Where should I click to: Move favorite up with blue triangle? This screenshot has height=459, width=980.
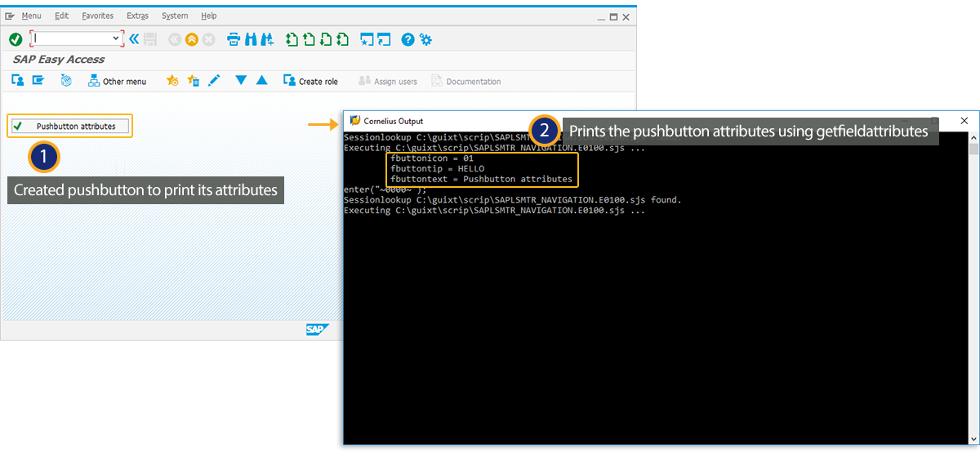(262, 80)
